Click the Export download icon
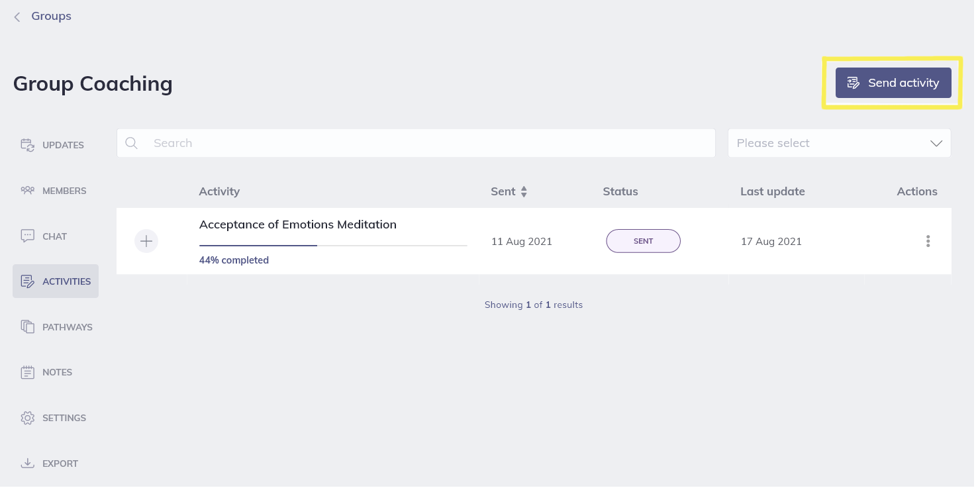The height and width of the screenshot is (490, 980). 27,464
